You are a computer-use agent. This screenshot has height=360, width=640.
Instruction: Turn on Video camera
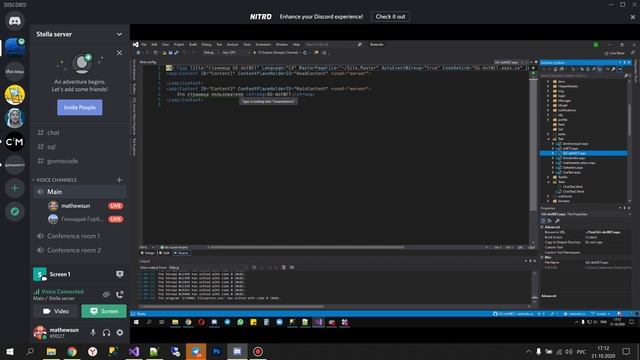(56, 311)
